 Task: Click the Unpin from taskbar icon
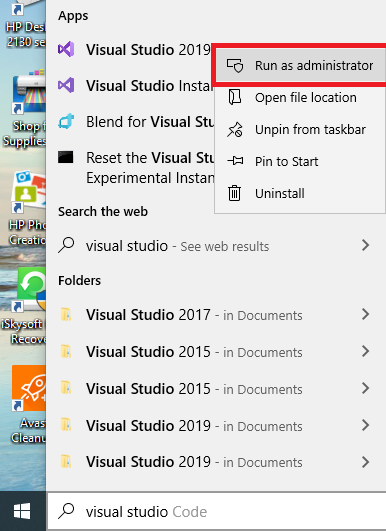click(235, 129)
